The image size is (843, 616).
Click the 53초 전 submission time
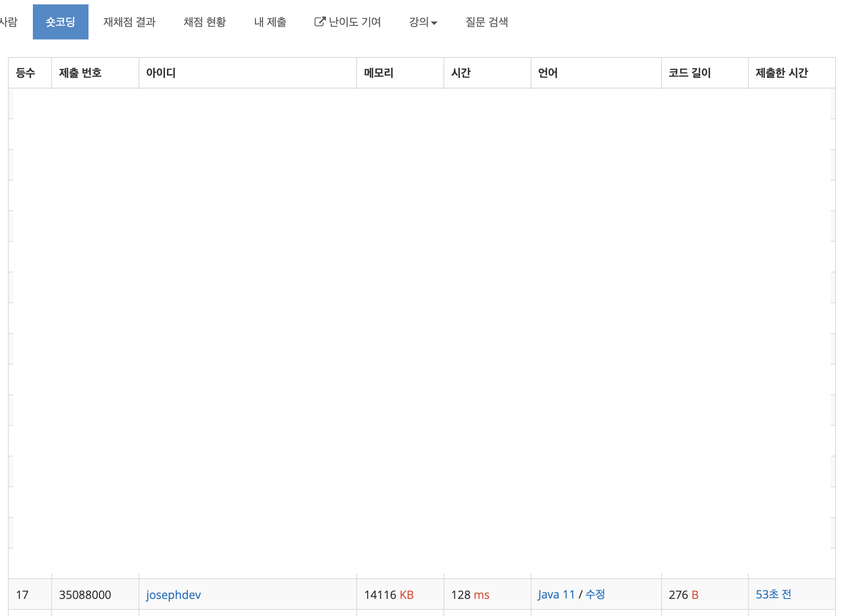(773, 595)
